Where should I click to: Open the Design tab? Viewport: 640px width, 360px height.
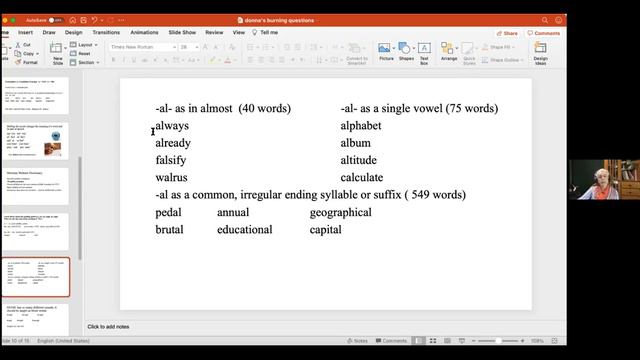pos(73,32)
